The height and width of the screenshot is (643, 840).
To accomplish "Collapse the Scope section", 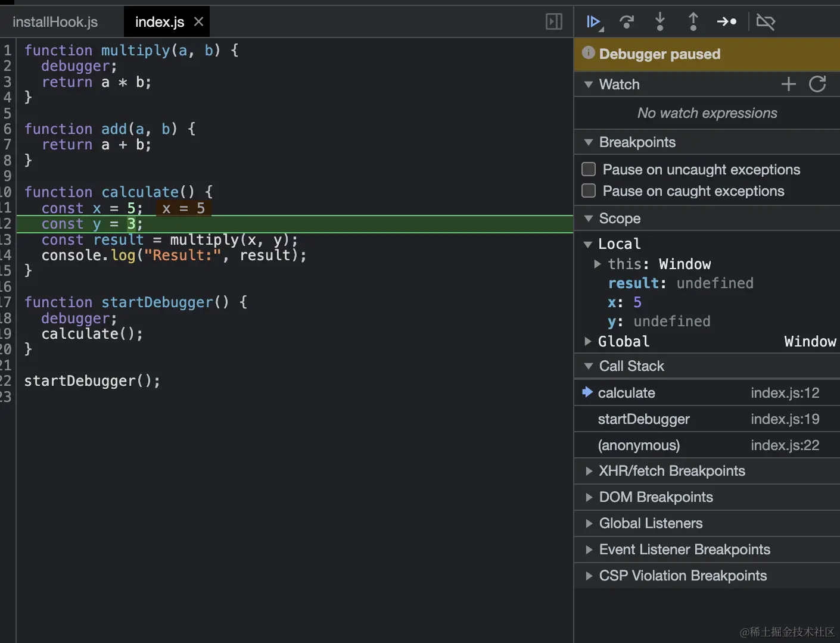I will coord(589,219).
